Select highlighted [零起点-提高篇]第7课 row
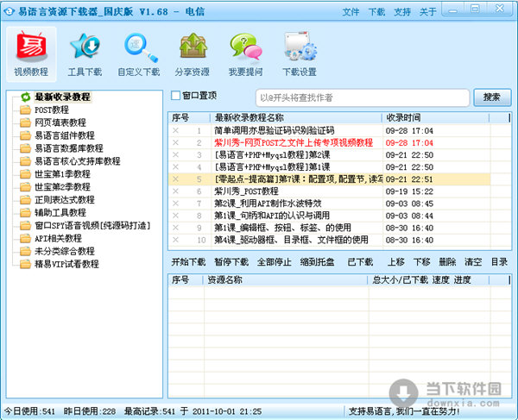 (x=330, y=179)
